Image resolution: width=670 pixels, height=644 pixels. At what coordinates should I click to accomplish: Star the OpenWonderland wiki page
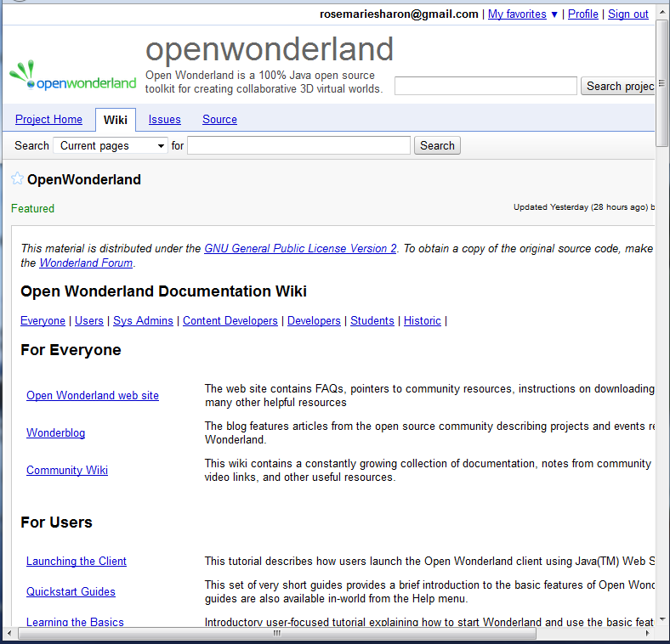click(17, 178)
